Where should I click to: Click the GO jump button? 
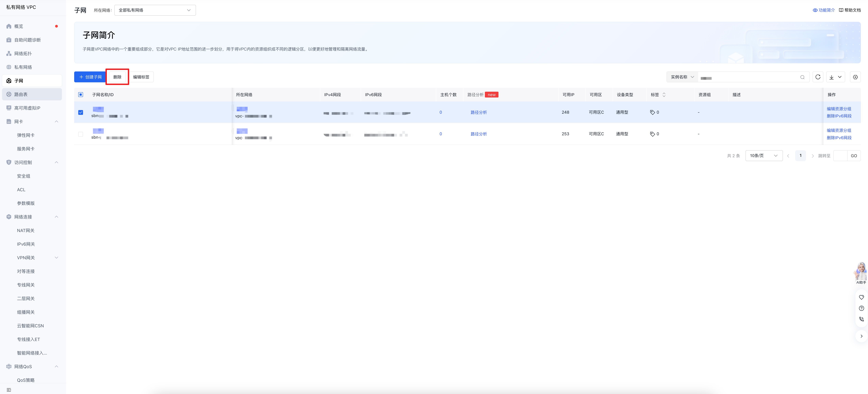854,156
